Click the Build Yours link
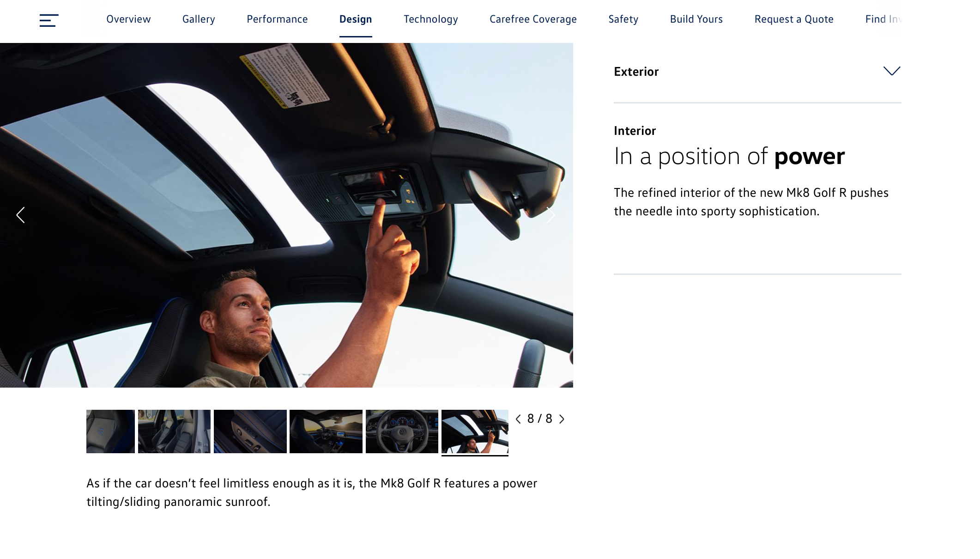 pos(696,19)
